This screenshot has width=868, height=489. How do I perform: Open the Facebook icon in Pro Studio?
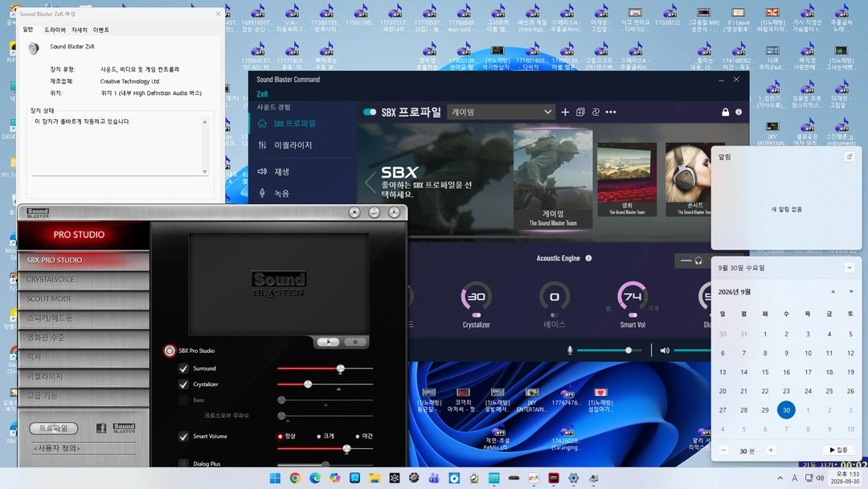[101, 428]
